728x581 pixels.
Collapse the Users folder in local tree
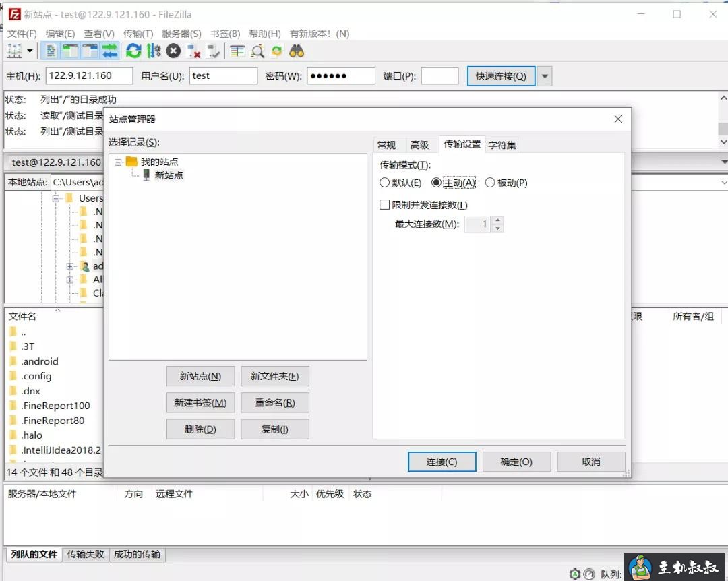(x=56, y=198)
